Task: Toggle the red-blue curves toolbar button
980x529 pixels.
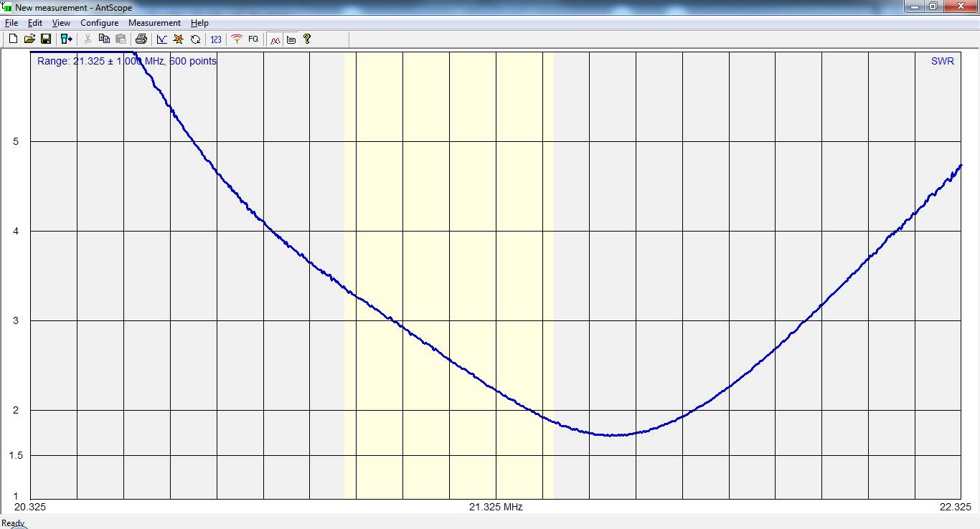Action: (275, 39)
